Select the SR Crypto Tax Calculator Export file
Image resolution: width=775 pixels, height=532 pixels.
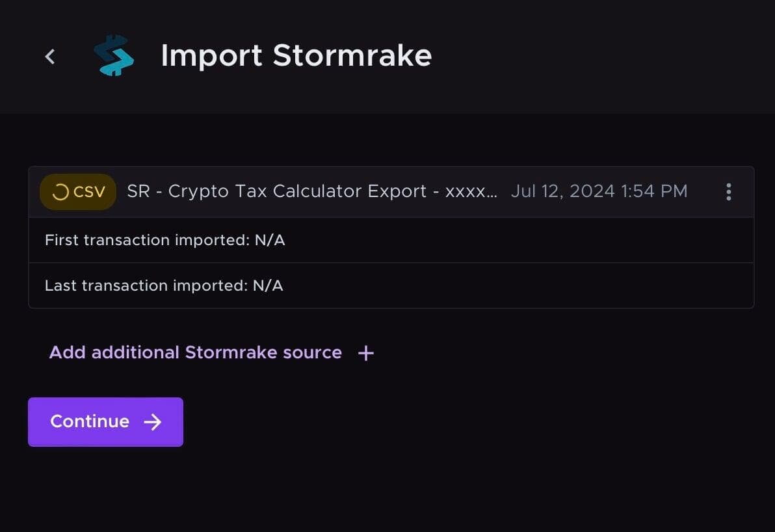312,191
